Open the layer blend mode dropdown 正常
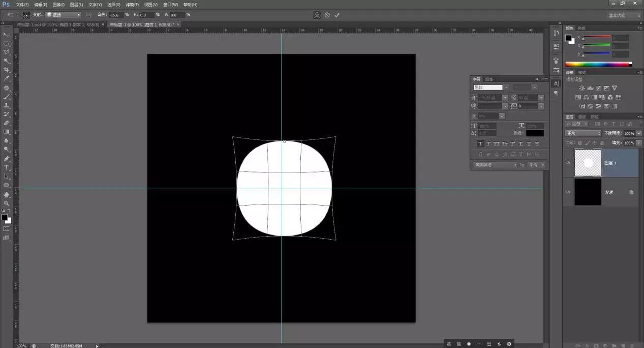This screenshot has height=348, width=644. [584, 133]
